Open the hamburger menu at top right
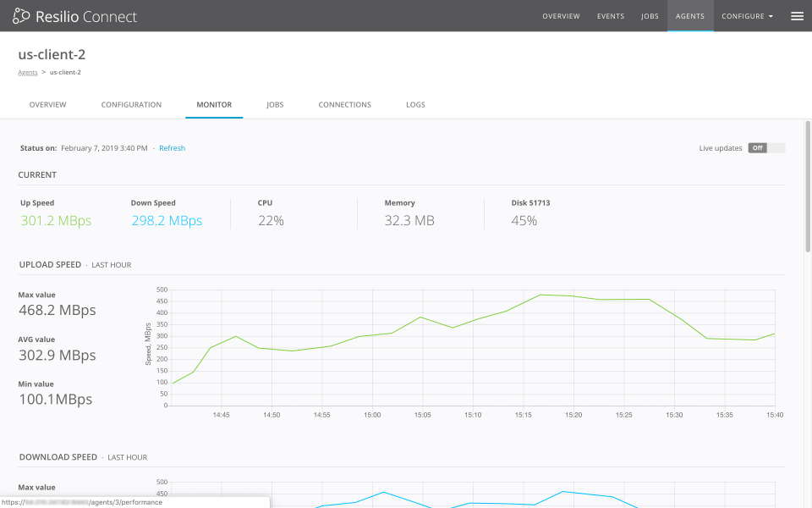This screenshot has height=508, width=812. coord(796,15)
